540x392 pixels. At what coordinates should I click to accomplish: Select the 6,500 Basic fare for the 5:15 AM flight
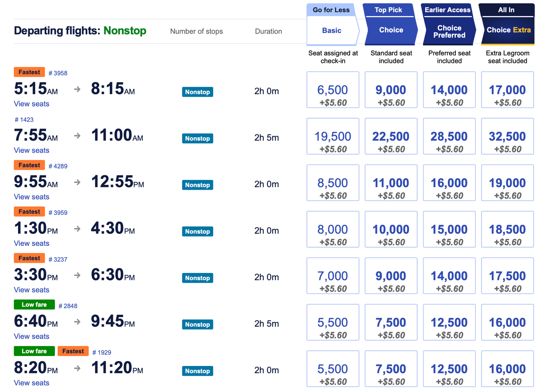coord(333,89)
